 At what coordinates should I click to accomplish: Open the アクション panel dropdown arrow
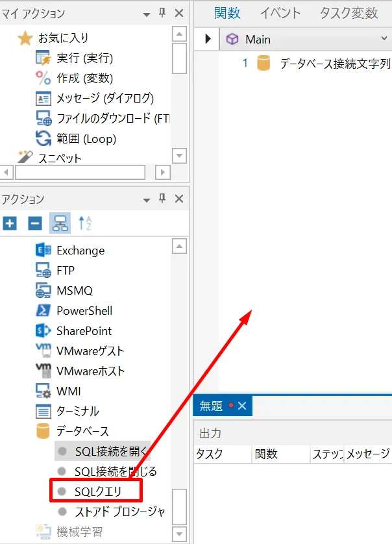145,199
